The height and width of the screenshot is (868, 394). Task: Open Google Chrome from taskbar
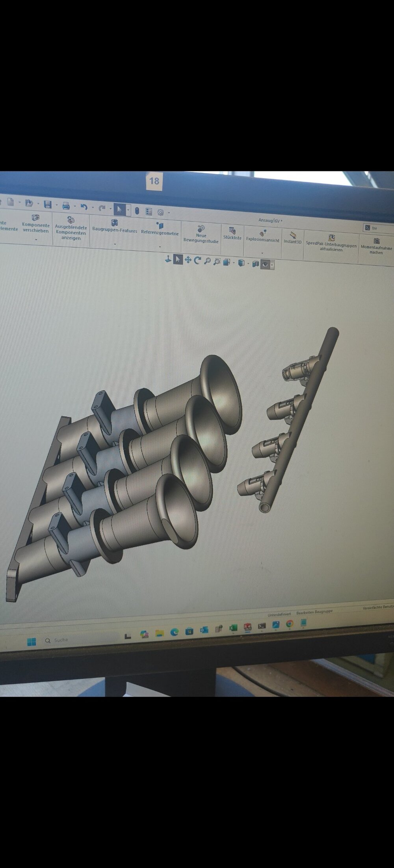tap(289, 624)
